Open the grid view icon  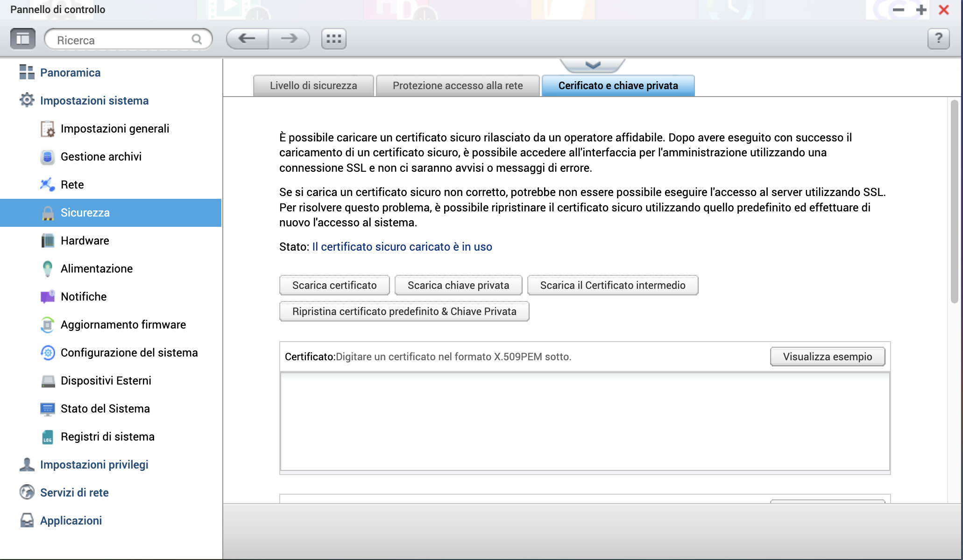333,39
